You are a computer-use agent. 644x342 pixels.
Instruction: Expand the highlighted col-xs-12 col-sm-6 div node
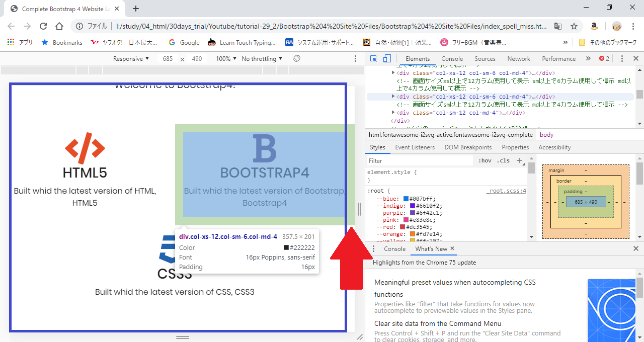(x=393, y=97)
